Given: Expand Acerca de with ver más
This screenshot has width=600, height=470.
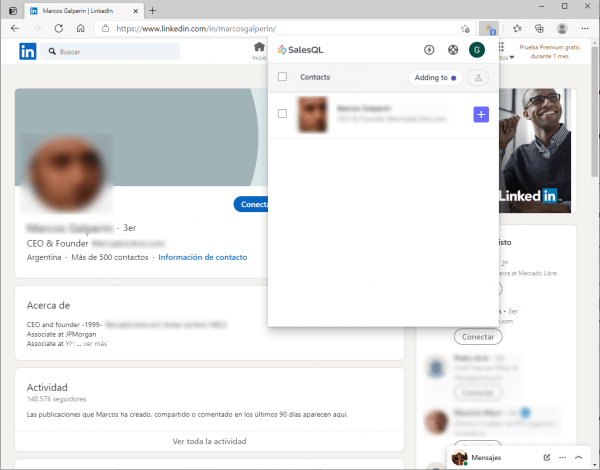Looking at the screenshot, I should click(x=95, y=344).
